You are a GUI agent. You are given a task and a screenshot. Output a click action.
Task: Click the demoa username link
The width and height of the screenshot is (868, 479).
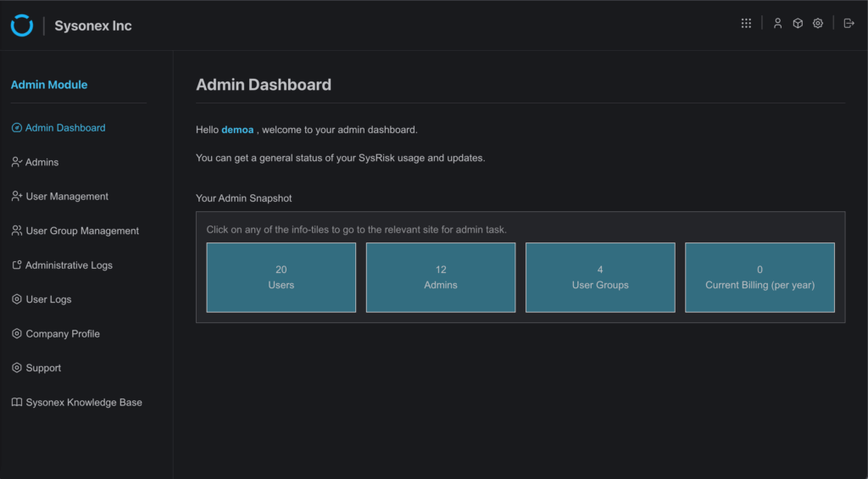(237, 130)
